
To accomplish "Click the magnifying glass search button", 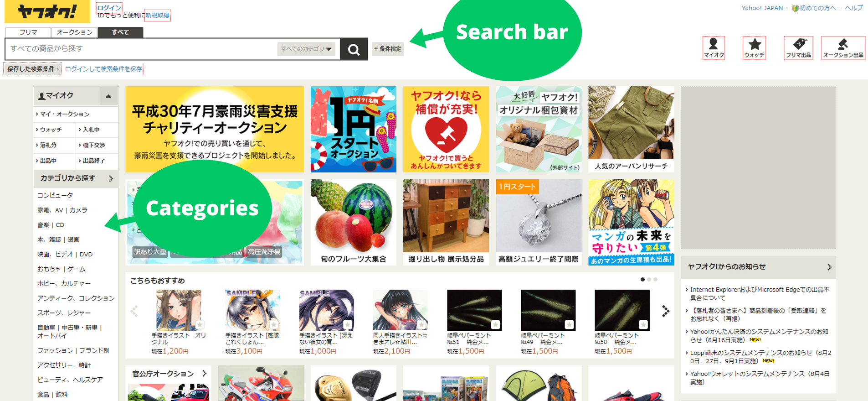I will click(x=354, y=49).
